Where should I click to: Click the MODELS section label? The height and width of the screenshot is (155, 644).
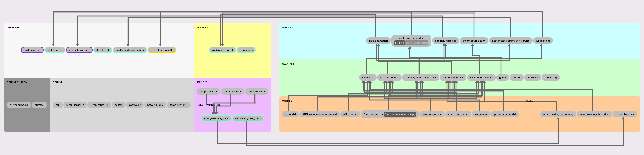[287, 101]
